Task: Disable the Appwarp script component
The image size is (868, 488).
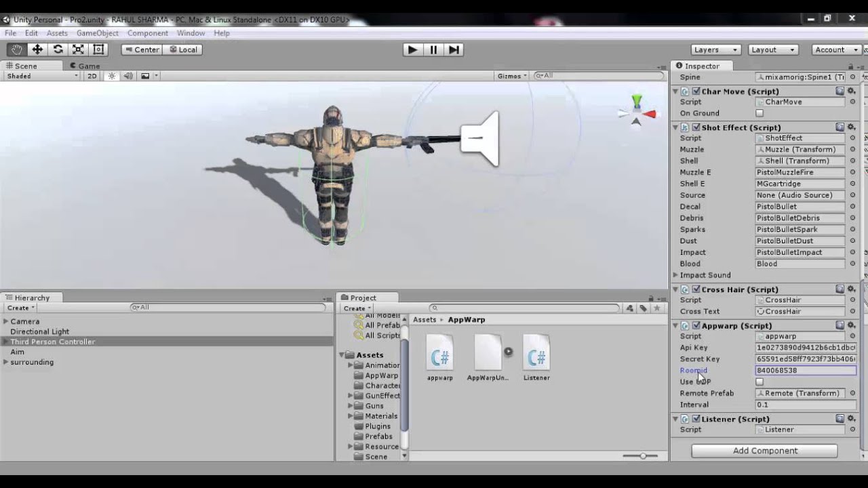Action: (x=696, y=325)
